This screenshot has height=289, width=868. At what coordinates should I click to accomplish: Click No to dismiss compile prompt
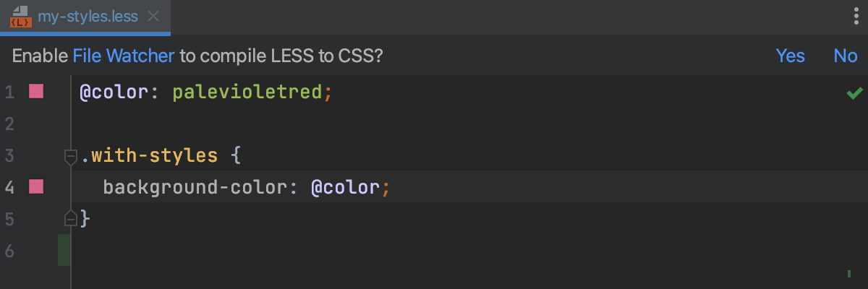click(x=845, y=56)
